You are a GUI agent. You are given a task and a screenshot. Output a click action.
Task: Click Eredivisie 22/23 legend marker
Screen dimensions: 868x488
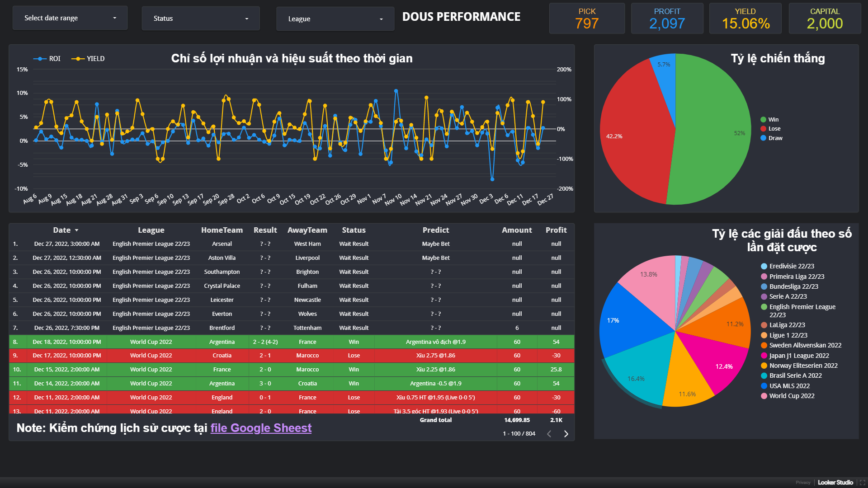(x=764, y=266)
